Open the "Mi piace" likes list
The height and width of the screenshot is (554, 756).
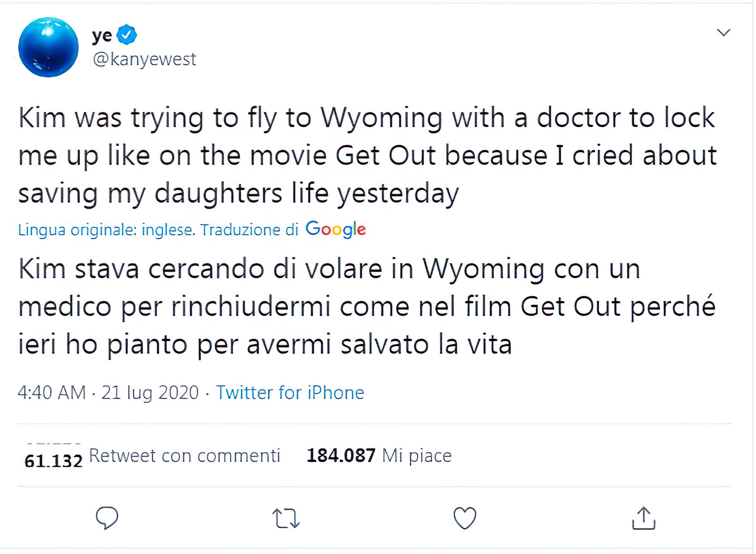(x=417, y=456)
